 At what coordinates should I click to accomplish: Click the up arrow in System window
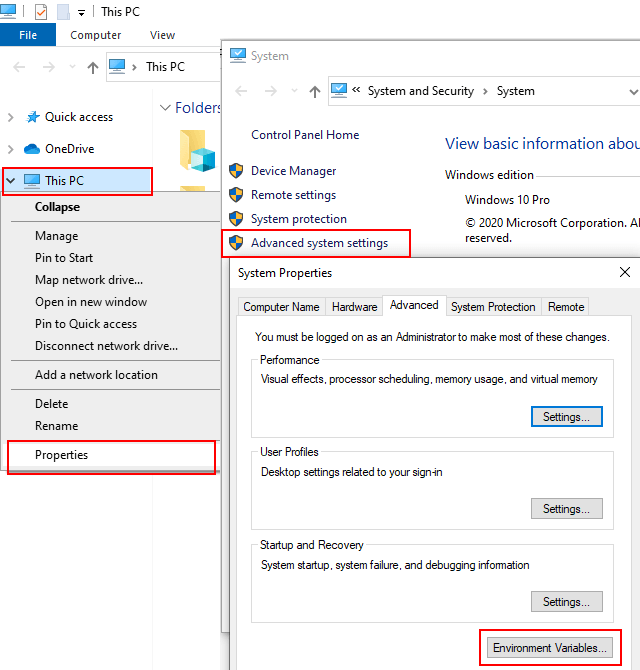[x=315, y=91]
